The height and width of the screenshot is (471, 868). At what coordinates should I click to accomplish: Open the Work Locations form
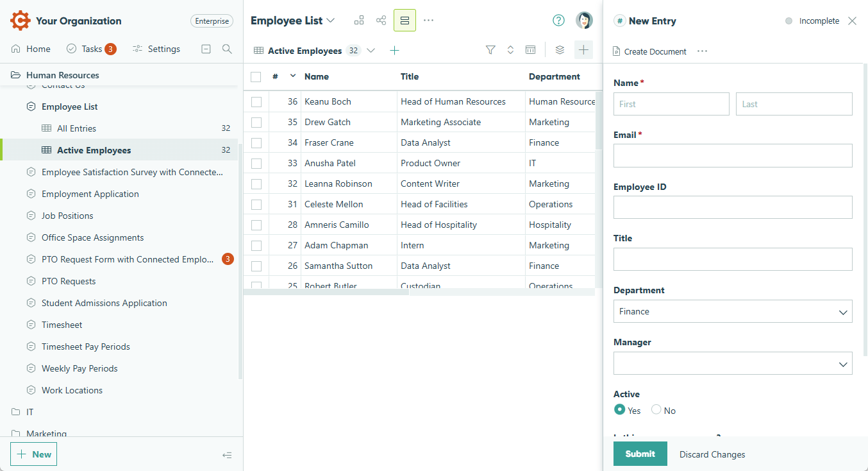72,390
